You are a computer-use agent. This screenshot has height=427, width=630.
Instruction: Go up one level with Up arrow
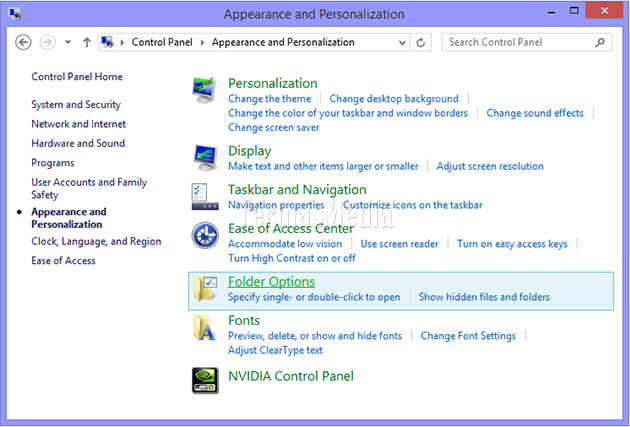click(x=87, y=42)
